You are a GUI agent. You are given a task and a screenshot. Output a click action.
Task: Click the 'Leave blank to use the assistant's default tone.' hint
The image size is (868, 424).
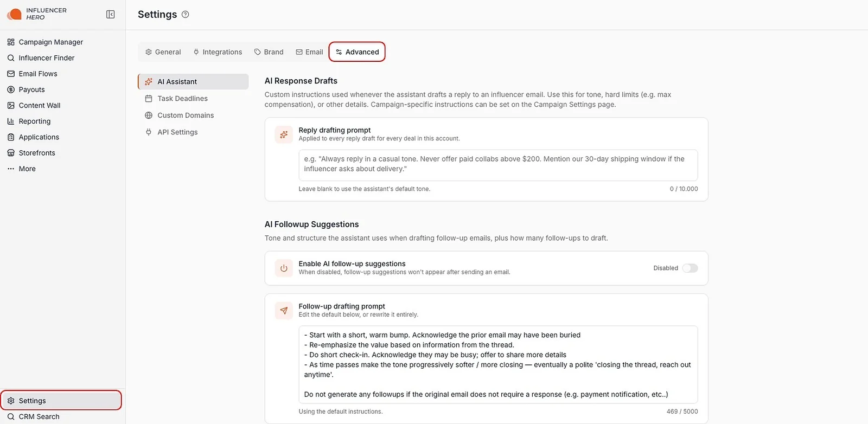pos(365,189)
